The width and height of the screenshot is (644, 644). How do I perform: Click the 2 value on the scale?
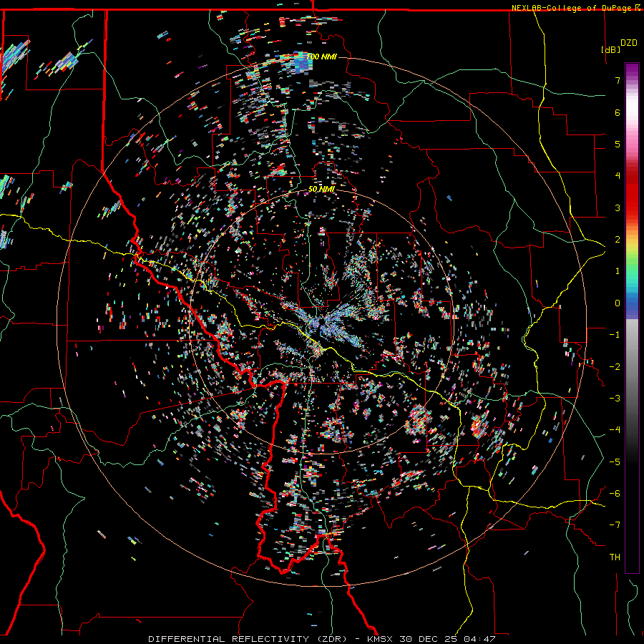[x=618, y=240]
